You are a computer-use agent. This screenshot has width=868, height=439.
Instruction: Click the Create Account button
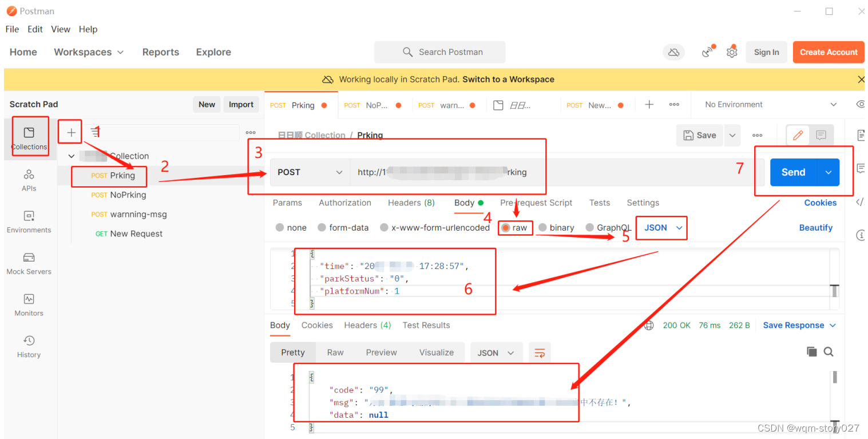pos(829,52)
